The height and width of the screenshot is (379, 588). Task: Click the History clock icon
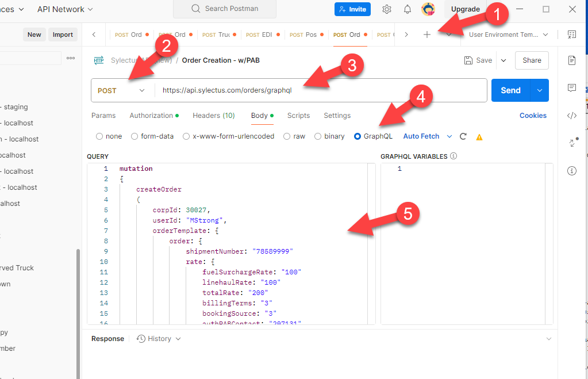(141, 339)
